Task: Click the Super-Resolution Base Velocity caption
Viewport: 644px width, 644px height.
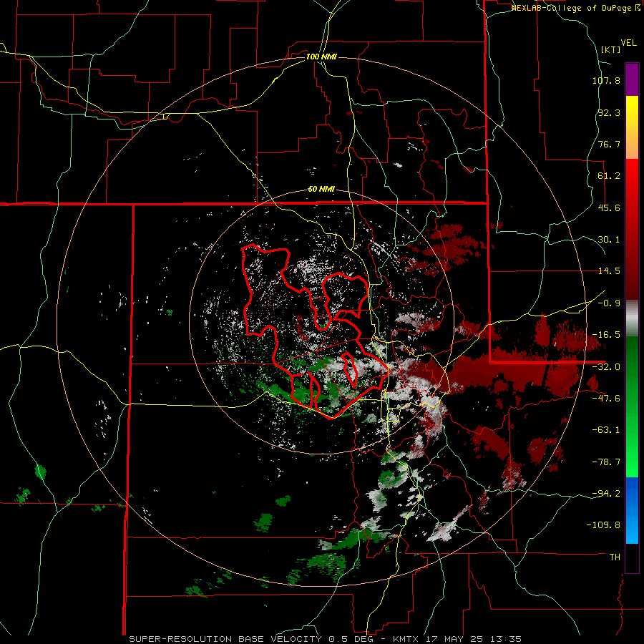Action: coord(326,639)
